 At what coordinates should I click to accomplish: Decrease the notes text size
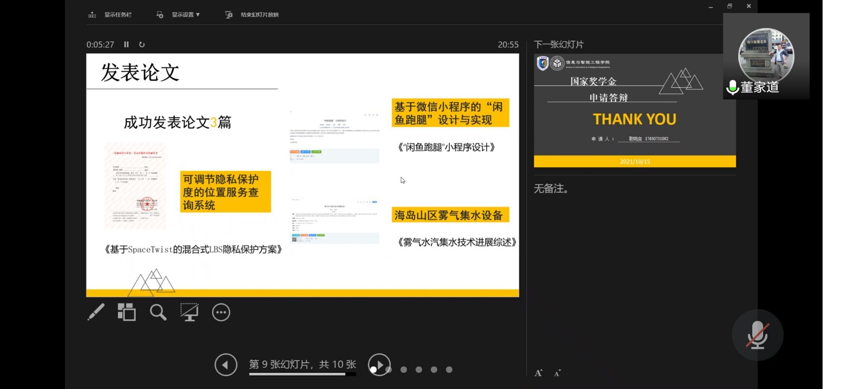tap(557, 373)
